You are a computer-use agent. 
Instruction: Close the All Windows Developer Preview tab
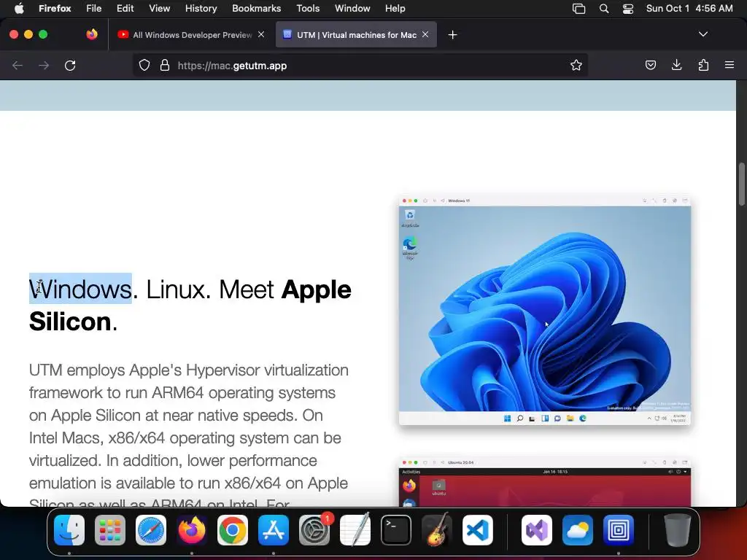pyautogui.click(x=261, y=34)
